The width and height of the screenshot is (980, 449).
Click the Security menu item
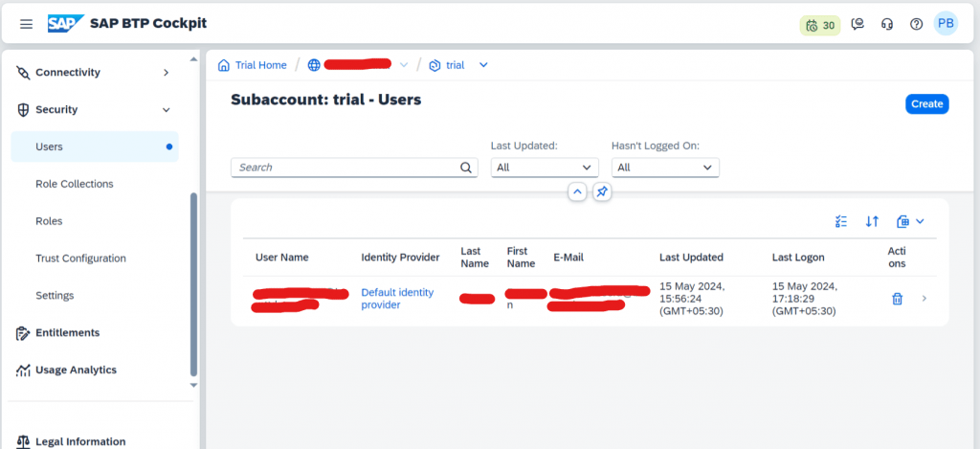(x=95, y=109)
